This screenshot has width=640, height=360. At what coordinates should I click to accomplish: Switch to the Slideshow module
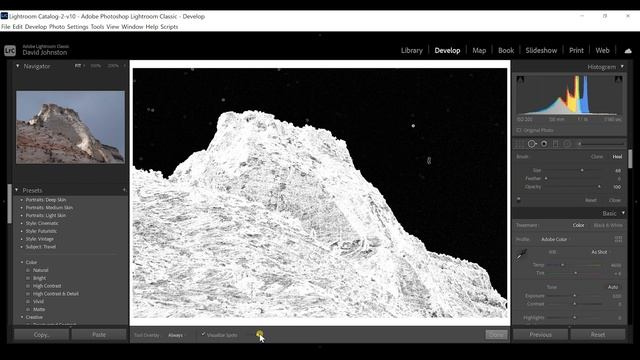tap(541, 51)
